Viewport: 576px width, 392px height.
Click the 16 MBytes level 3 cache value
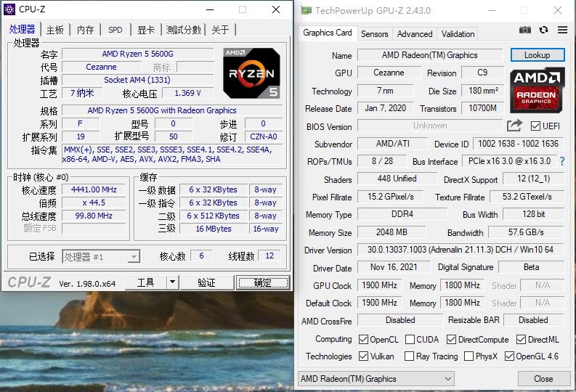tap(214, 229)
